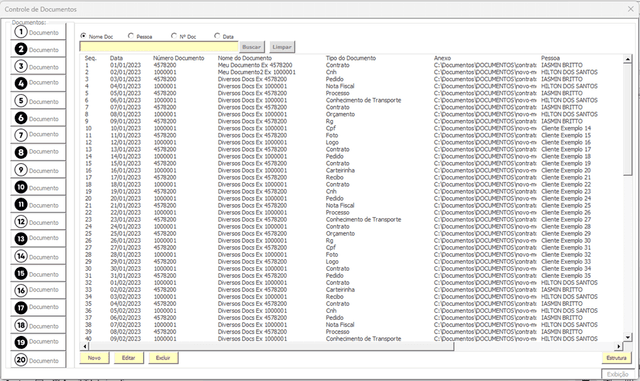Screen dimensions: 640x381
Task: Click 'Número Documento' column header
Action: point(178,58)
